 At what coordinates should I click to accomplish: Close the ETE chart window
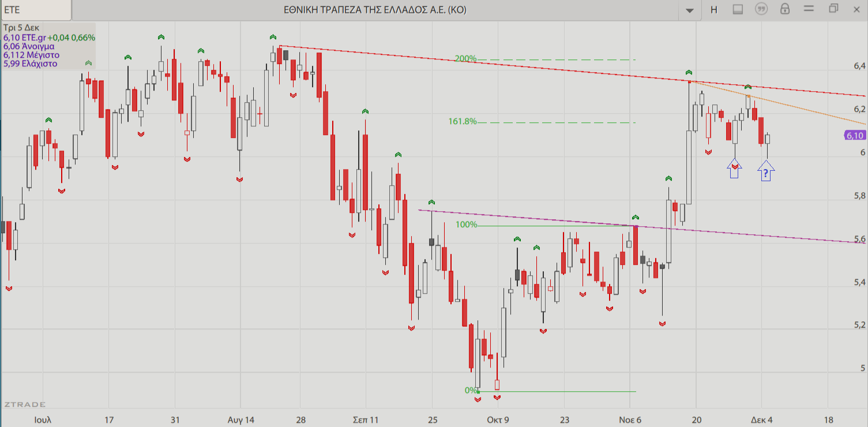point(856,9)
